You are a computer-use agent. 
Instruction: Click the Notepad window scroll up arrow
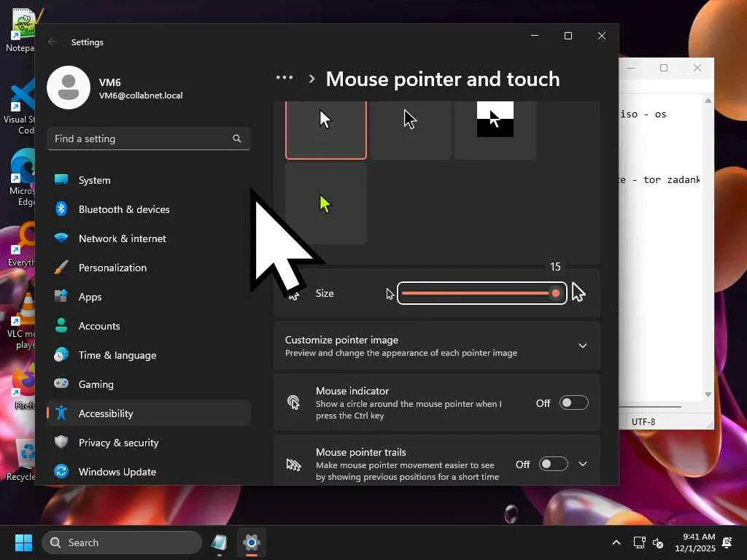tap(708, 101)
